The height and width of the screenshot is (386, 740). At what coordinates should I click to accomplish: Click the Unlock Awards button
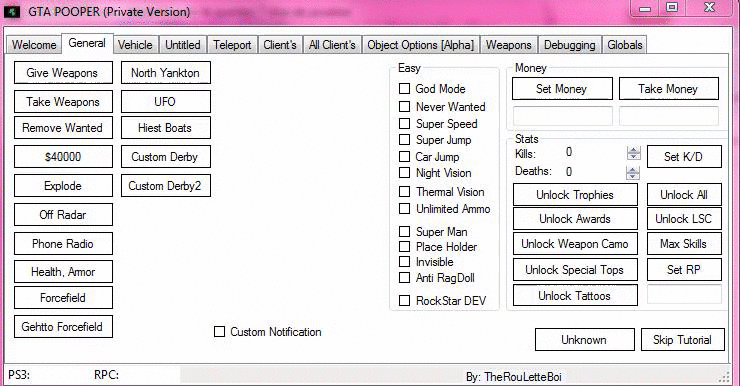(x=575, y=219)
